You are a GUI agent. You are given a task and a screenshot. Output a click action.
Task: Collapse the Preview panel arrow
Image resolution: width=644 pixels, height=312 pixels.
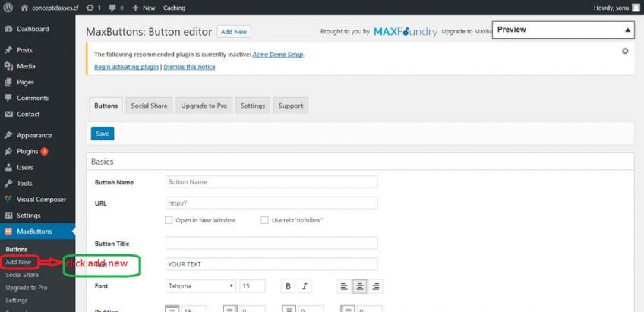pos(627,30)
